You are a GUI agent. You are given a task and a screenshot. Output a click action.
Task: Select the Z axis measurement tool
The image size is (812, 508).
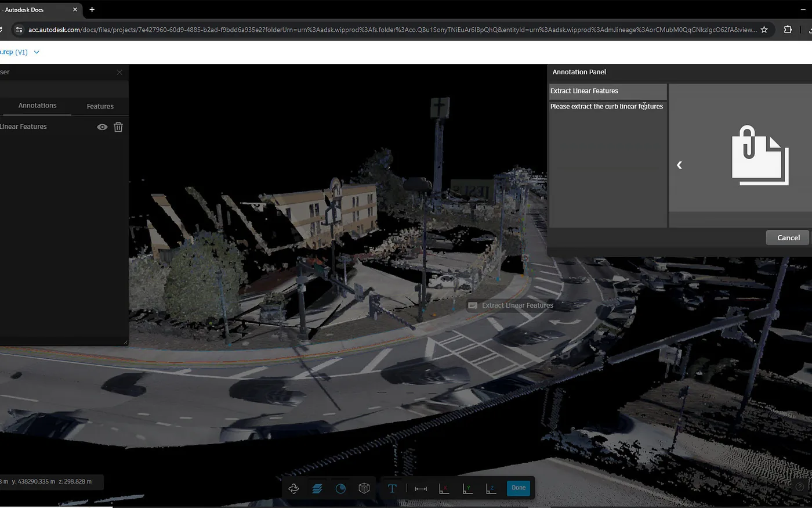coord(491,488)
